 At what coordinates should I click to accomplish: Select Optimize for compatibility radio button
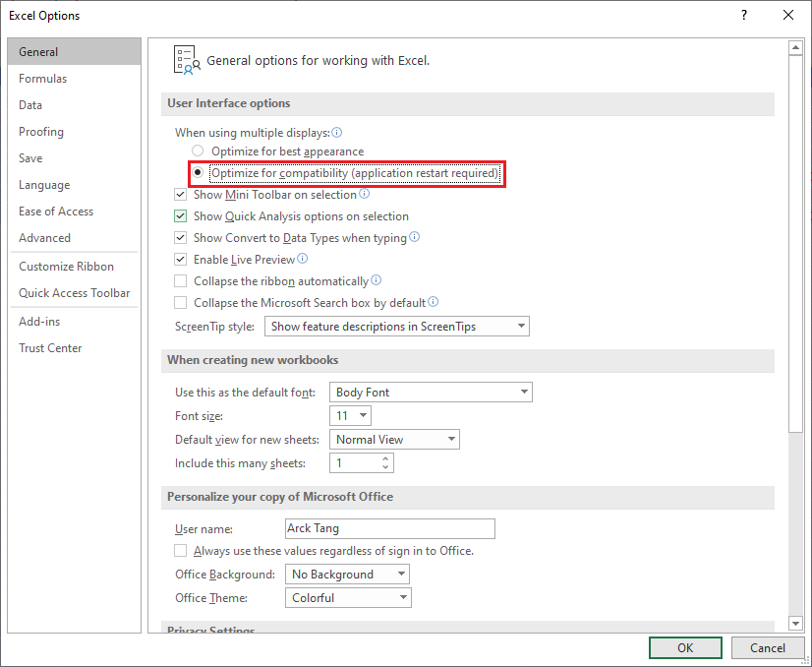pos(198,172)
